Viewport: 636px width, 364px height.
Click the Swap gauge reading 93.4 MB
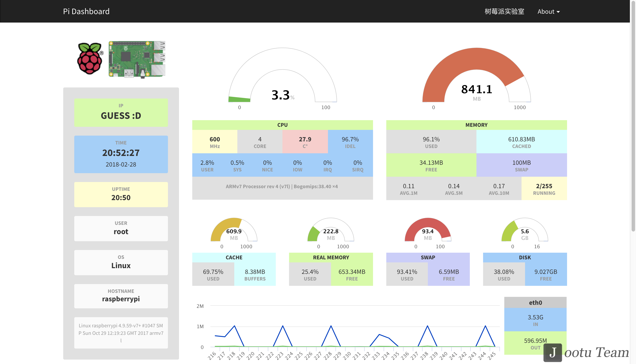pyautogui.click(x=428, y=231)
